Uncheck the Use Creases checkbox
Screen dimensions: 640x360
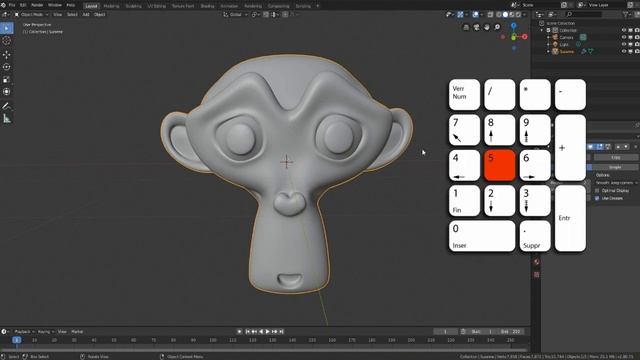click(x=597, y=198)
